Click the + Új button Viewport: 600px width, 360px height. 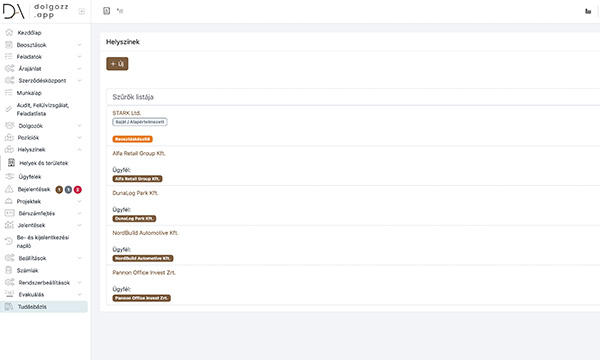(x=117, y=64)
